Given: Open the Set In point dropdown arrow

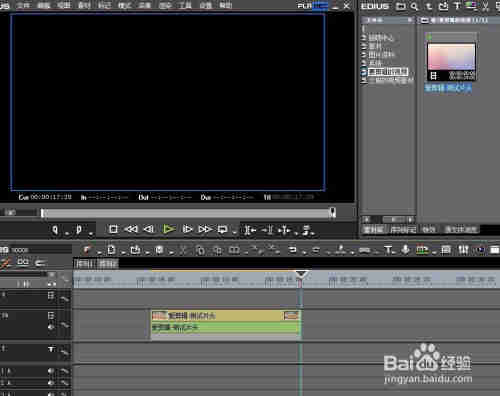Looking at the screenshot, I should pyautogui.click(x=67, y=233).
